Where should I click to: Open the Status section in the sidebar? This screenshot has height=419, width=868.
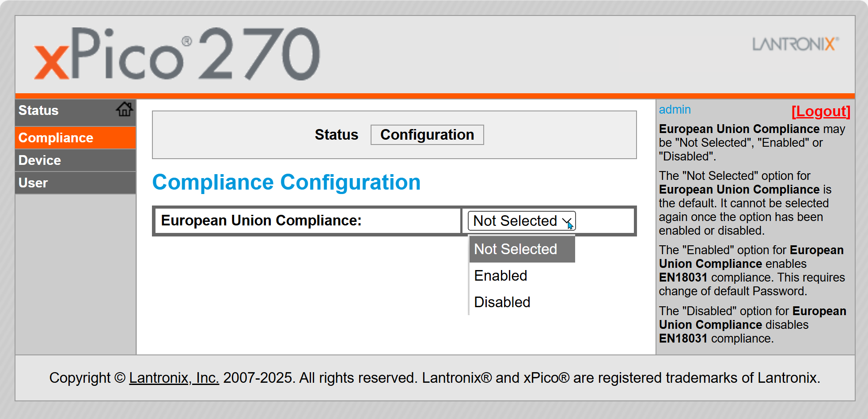[39, 110]
